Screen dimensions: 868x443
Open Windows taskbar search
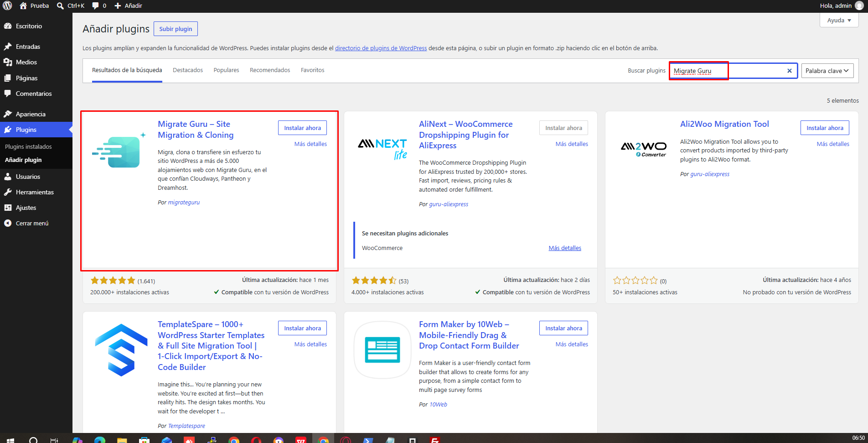33,440
